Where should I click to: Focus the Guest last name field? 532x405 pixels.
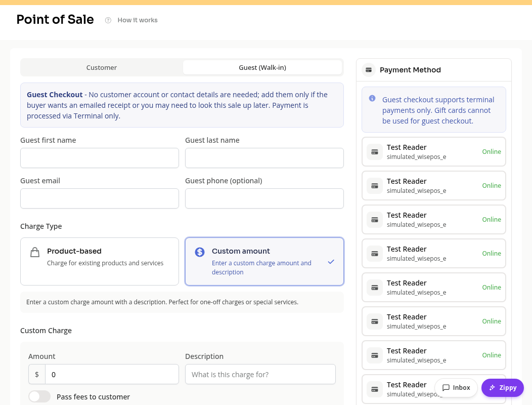point(264,158)
